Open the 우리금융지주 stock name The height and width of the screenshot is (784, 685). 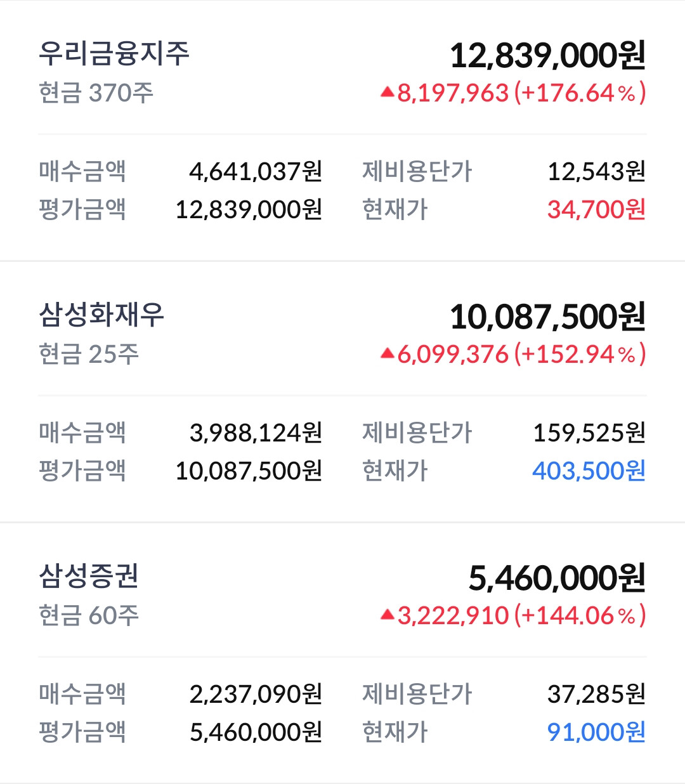[x=114, y=53]
